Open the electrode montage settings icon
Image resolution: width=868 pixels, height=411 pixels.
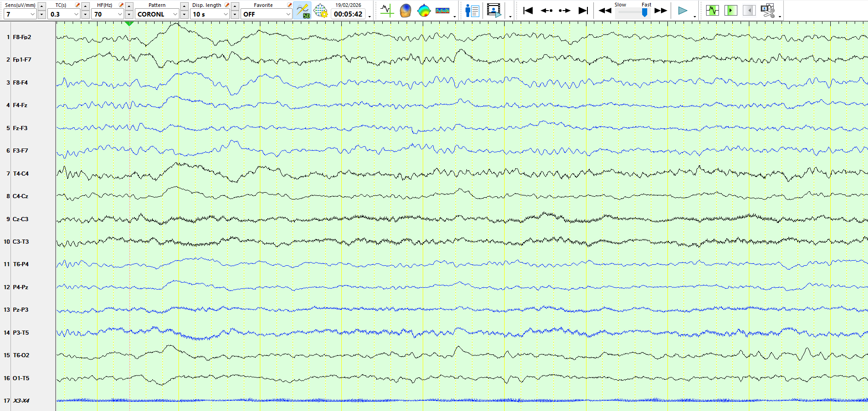(x=321, y=10)
